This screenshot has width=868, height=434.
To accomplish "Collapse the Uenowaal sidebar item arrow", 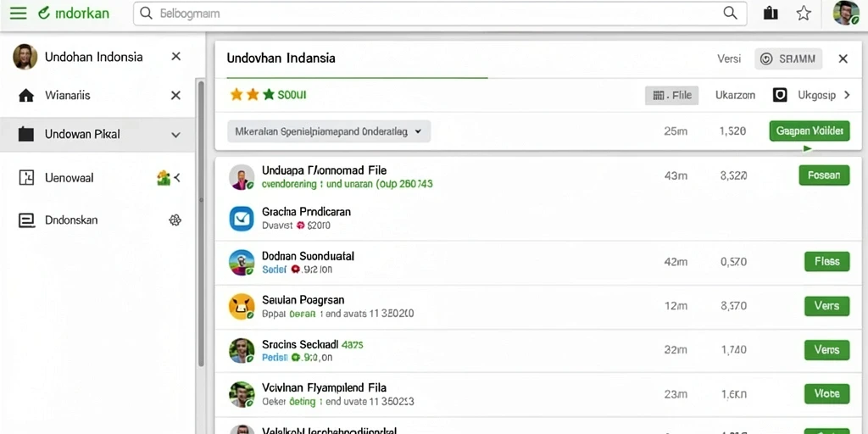I will coord(177,178).
